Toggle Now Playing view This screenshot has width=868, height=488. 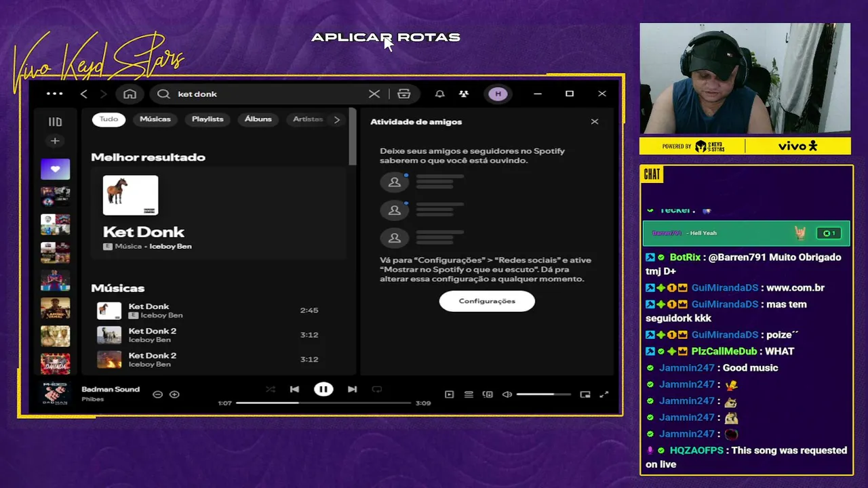tap(449, 394)
